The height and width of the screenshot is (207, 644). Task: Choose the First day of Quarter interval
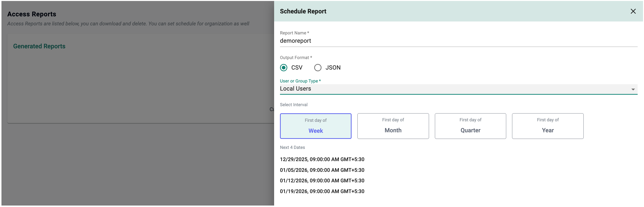coord(470,126)
